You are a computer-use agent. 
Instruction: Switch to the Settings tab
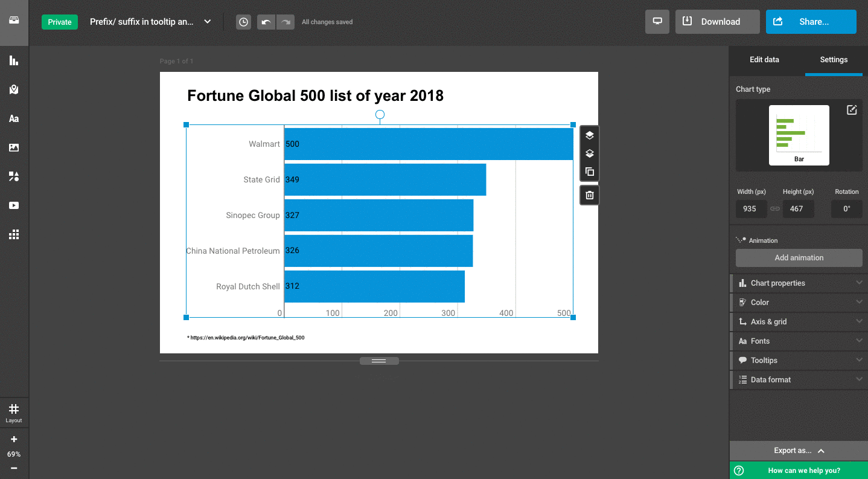tap(834, 60)
